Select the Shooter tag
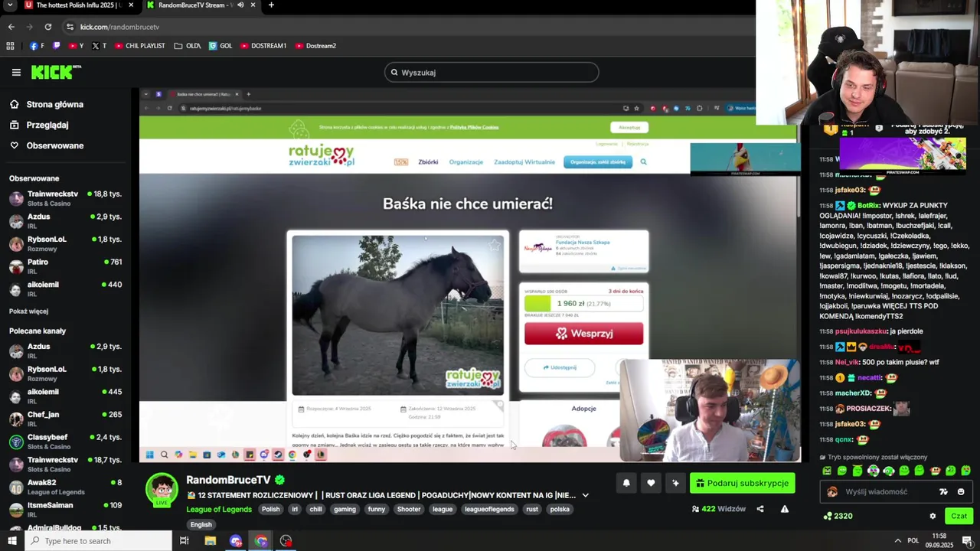This screenshot has width=980, height=551. [409, 510]
